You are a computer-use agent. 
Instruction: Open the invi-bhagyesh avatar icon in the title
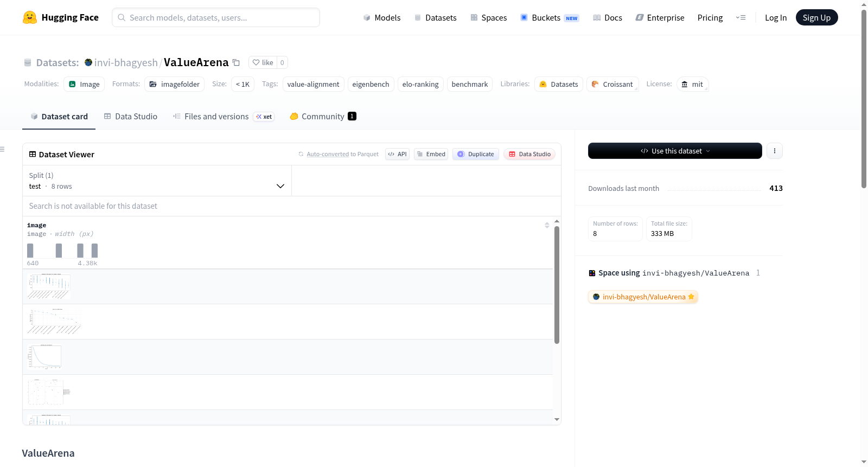[x=88, y=62]
